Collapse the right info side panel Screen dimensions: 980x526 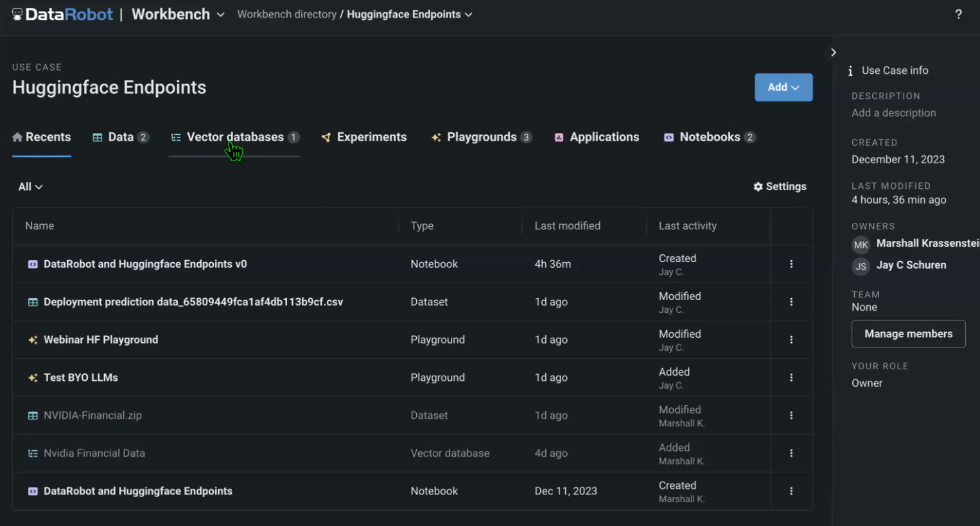click(x=834, y=53)
